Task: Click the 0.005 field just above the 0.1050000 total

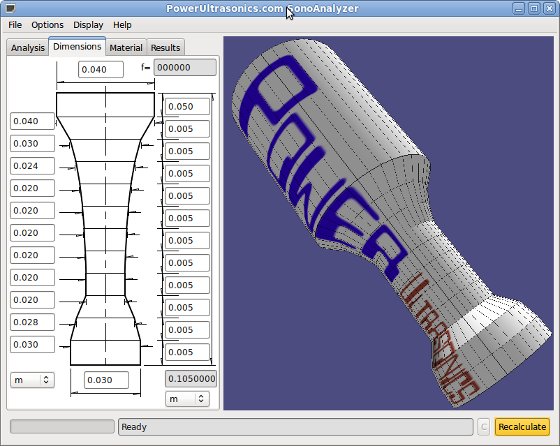Action: coord(187,352)
